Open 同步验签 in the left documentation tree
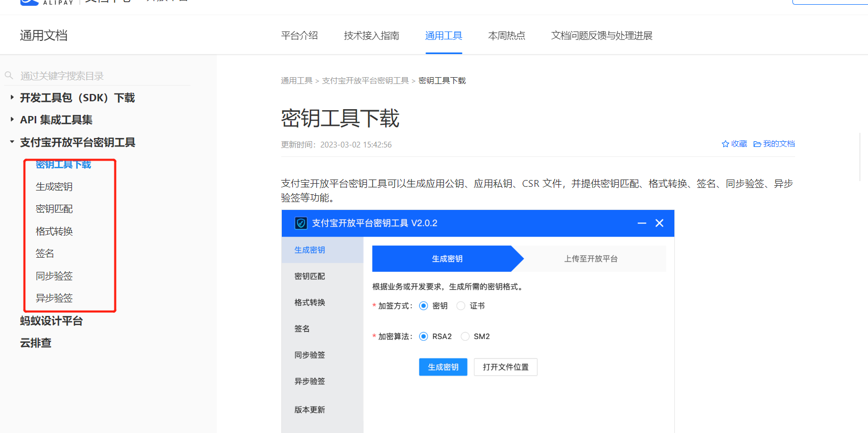Viewport: 868px width, 433px height. [54, 276]
